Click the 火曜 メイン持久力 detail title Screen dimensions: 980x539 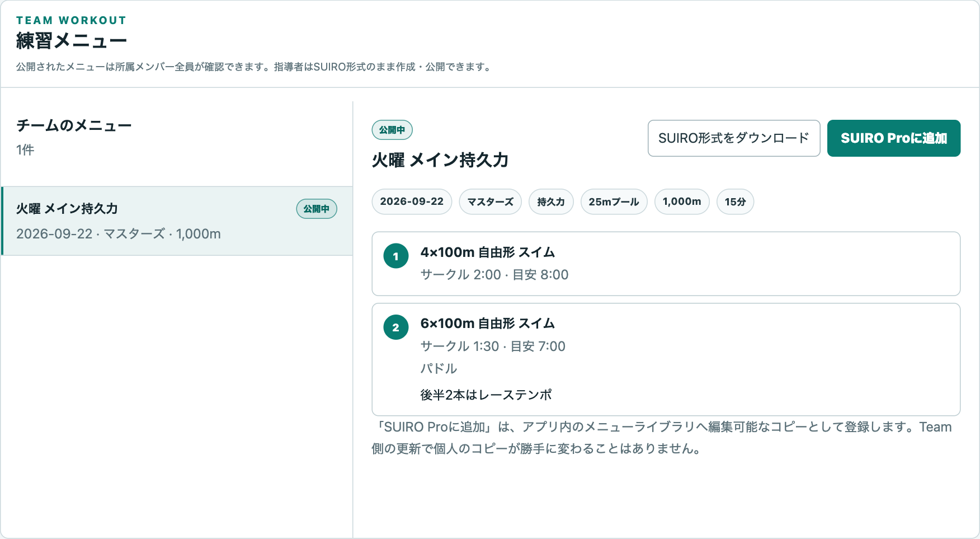[440, 160]
